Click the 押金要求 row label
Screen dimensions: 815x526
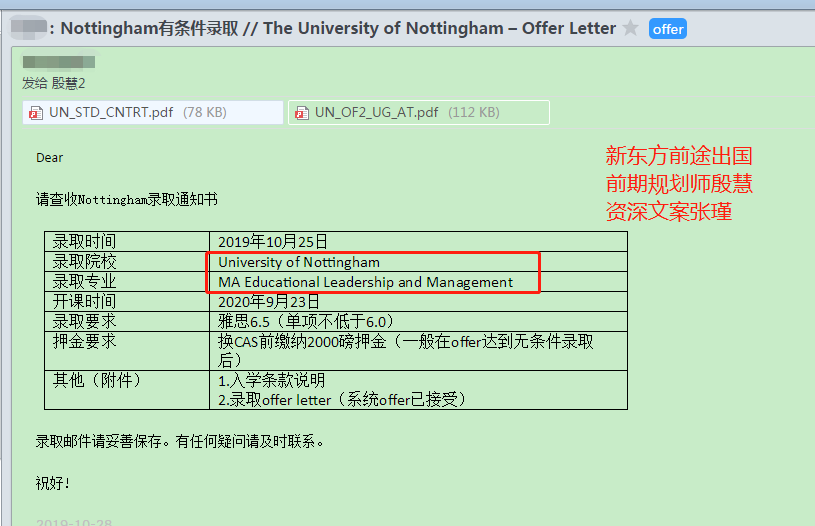tap(84, 342)
